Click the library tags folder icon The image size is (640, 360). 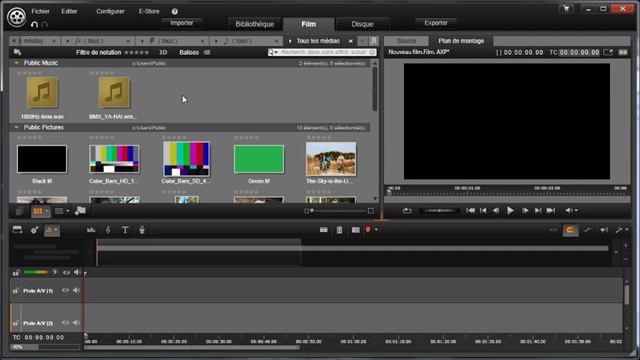[x=80, y=211]
